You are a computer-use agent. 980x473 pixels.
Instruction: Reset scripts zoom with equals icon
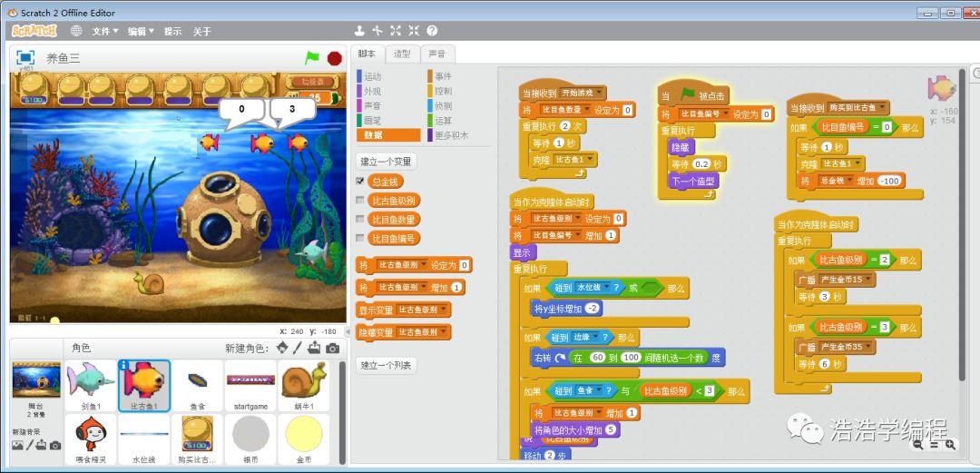934,445
